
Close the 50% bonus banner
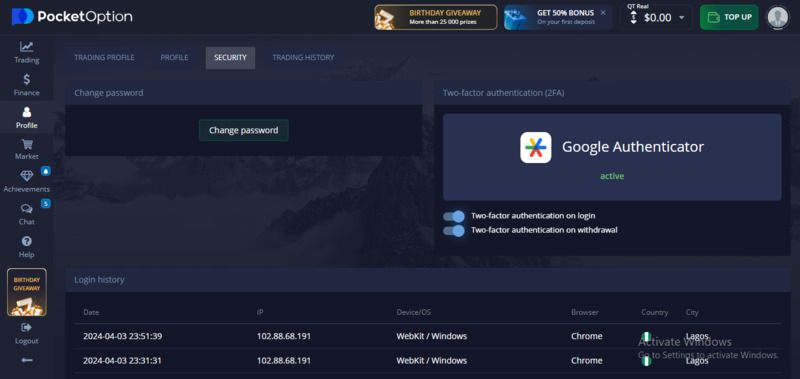point(603,12)
